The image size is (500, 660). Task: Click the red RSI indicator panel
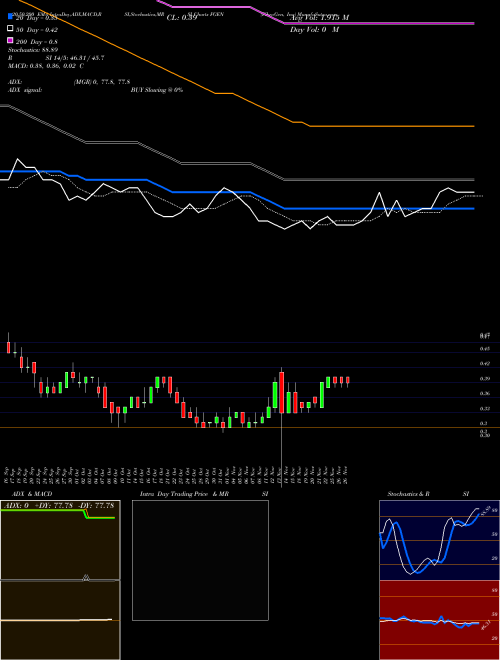point(439,620)
